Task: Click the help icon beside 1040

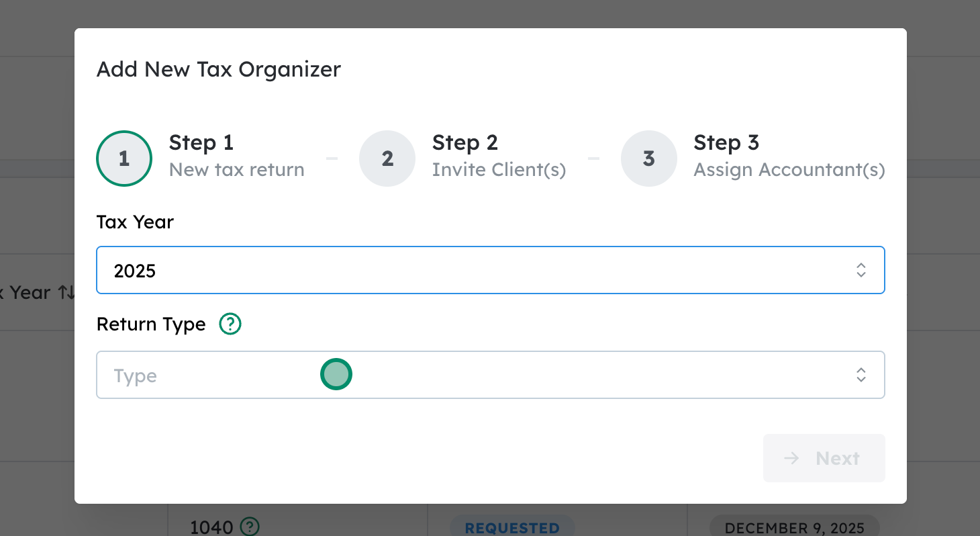Action: click(x=250, y=526)
